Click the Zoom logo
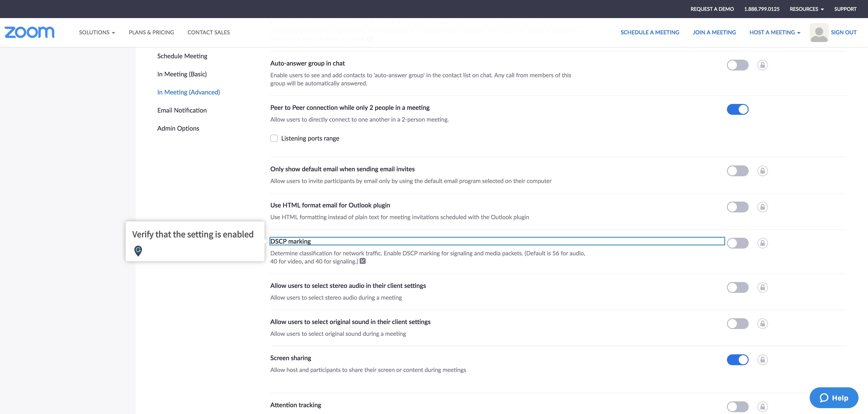Image resolution: width=868 pixels, height=414 pixels. (x=29, y=32)
